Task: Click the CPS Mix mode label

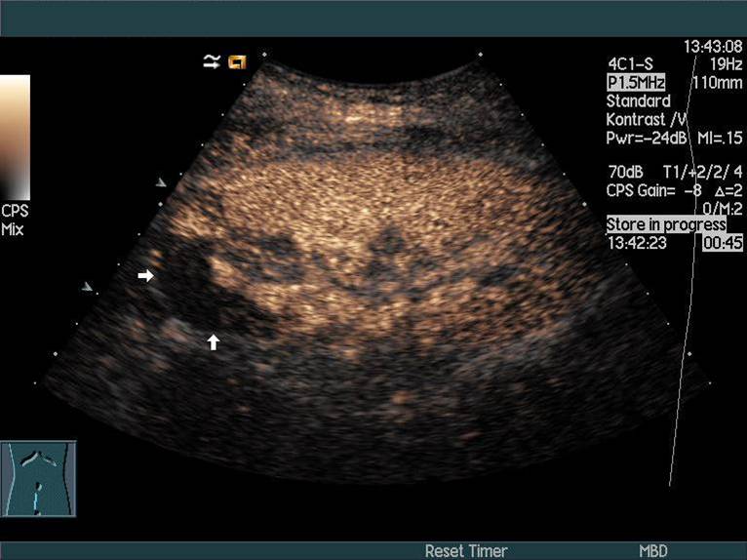Action: point(14,220)
